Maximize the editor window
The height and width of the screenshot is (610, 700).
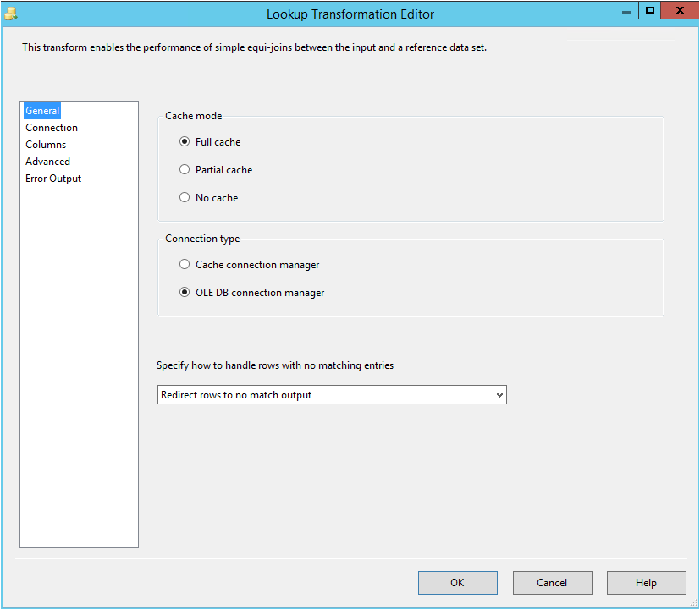[650, 11]
